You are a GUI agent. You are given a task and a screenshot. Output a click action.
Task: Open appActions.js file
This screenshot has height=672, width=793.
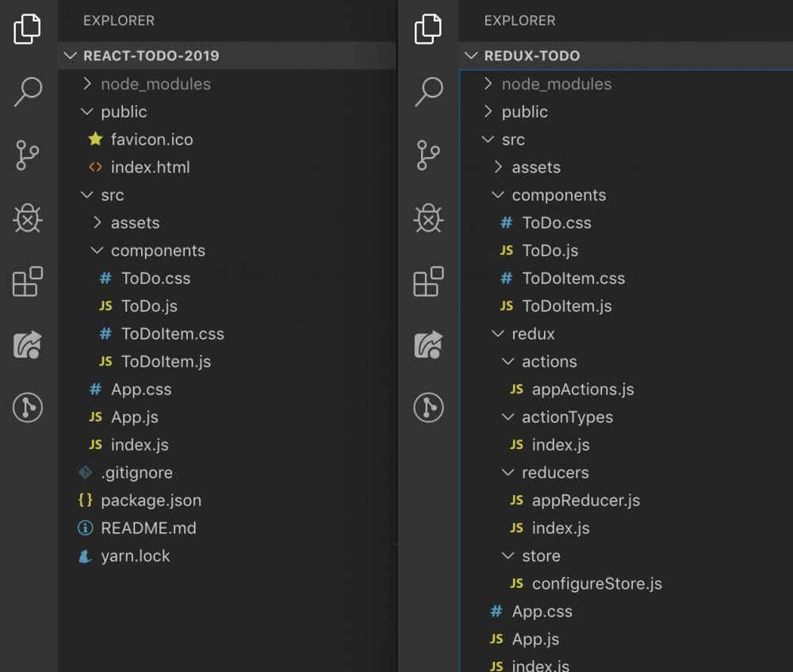coord(582,390)
